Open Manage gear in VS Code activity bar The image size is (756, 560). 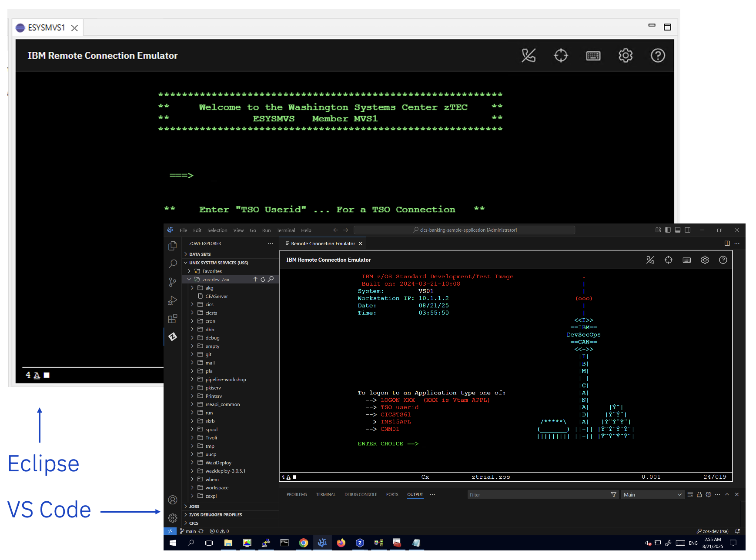[x=173, y=518]
